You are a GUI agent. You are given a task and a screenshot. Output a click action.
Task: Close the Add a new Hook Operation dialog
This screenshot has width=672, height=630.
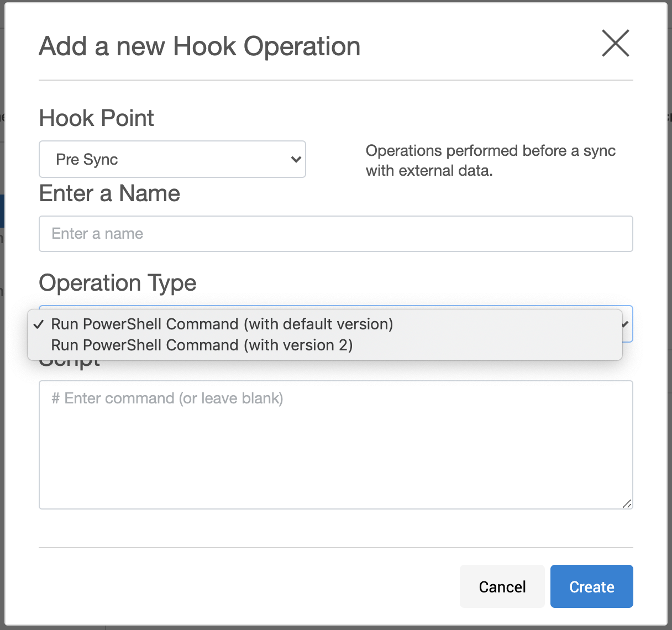615,44
